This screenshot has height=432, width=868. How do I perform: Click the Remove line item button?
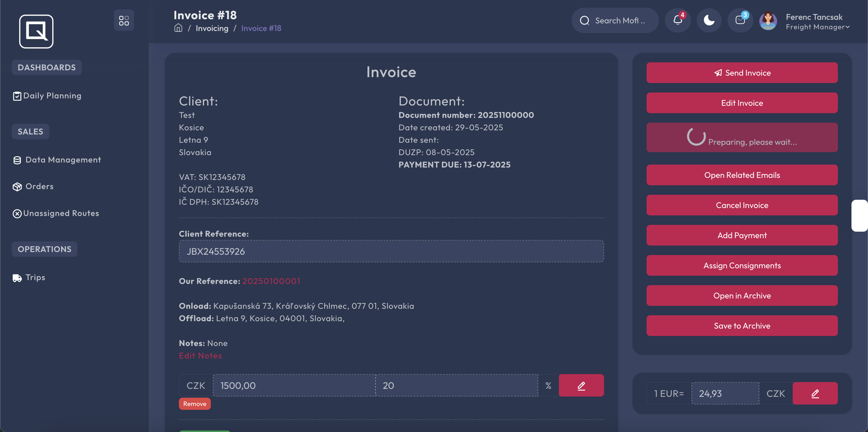click(x=195, y=404)
